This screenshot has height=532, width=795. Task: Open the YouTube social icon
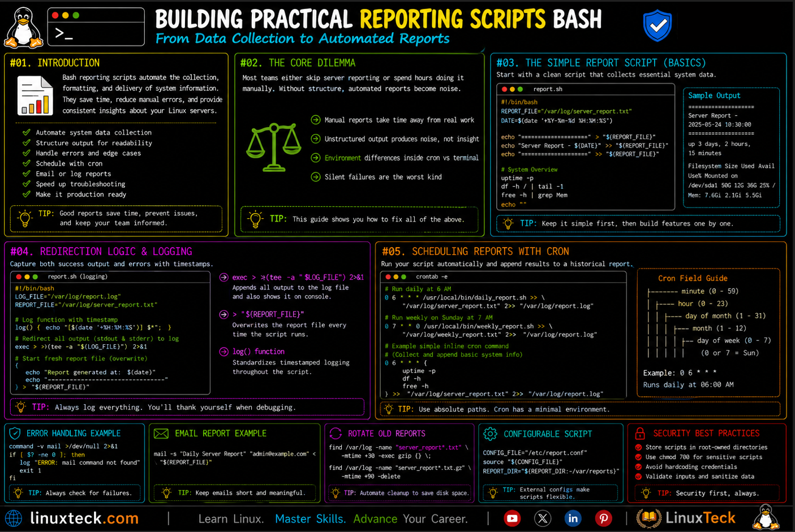(x=512, y=518)
